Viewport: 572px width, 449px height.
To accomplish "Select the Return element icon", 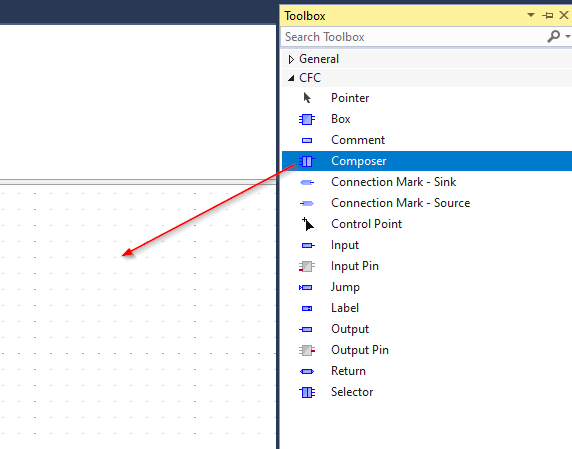I will tap(307, 371).
